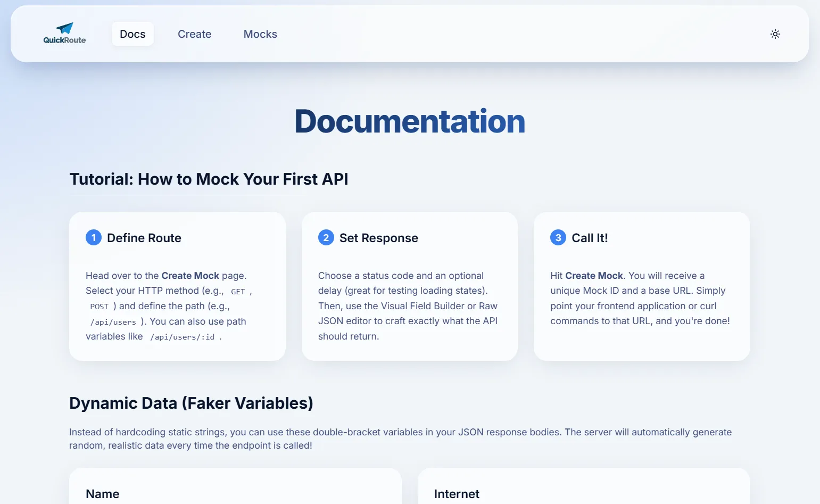Click bold Create Mock text in Define Route card
The width and height of the screenshot is (820, 504).
click(190, 276)
